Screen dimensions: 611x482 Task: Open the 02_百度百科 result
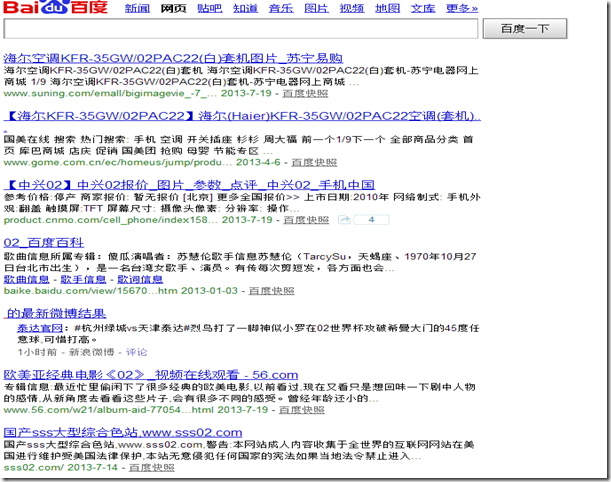coord(44,243)
